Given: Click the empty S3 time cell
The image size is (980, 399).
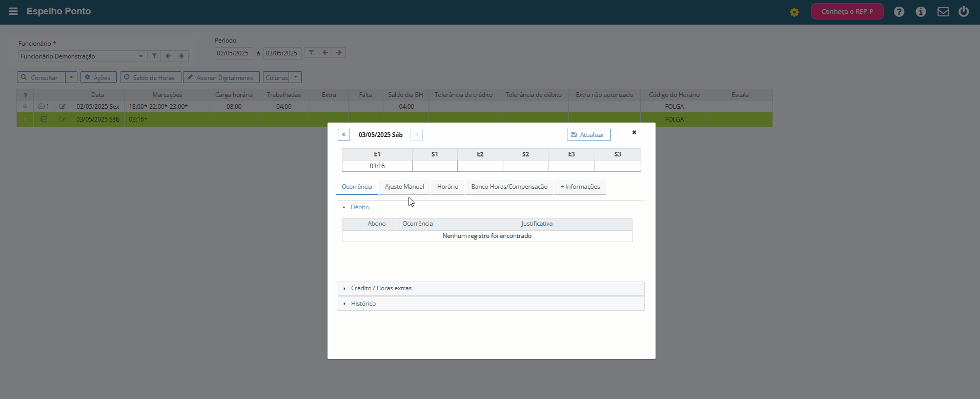Looking at the screenshot, I should (x=618, y=166).
